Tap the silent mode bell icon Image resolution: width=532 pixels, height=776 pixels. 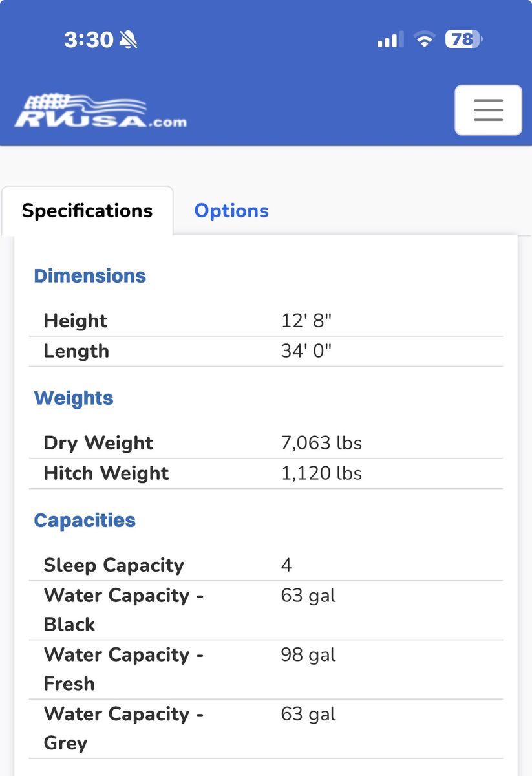point(128,40)
